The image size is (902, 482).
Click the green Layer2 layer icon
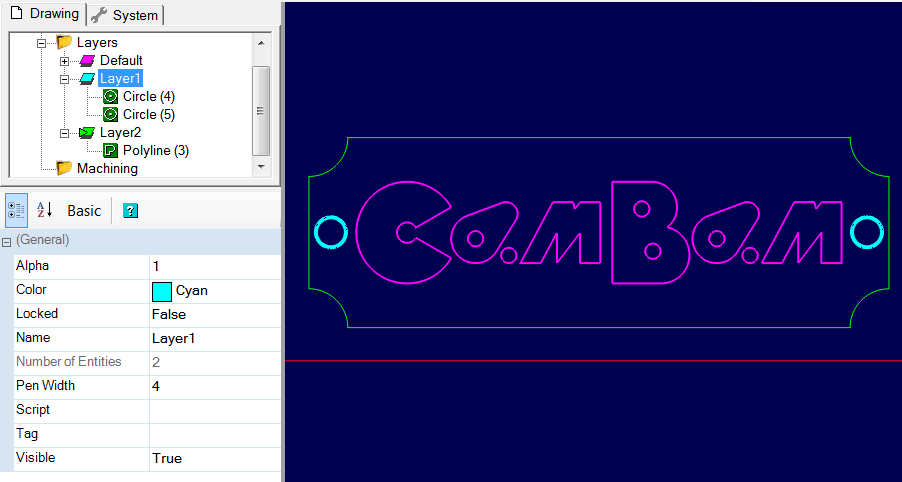[87, 133]
